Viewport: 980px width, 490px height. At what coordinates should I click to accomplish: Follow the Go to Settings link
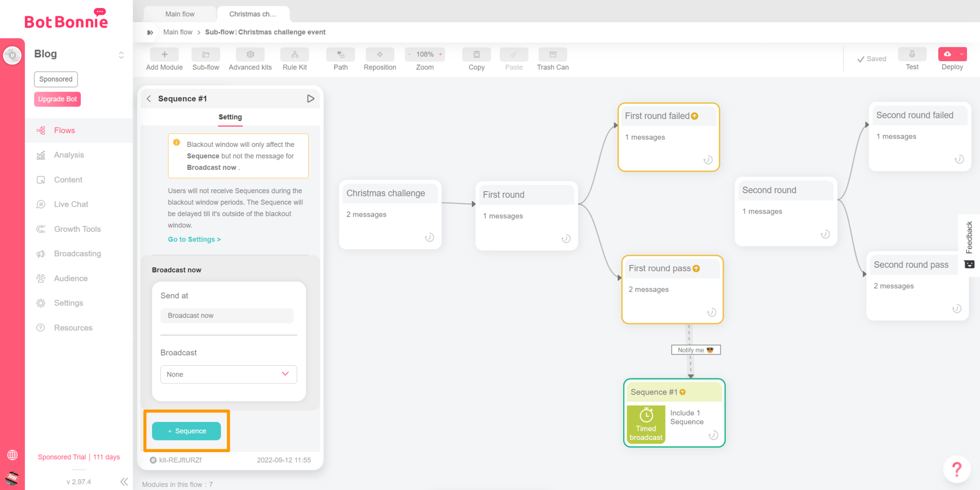194,240
